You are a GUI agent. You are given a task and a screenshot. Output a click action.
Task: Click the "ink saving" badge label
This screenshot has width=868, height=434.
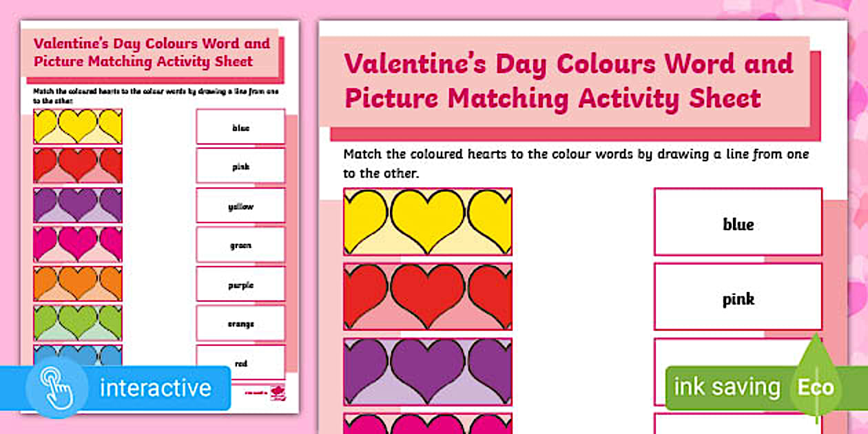(x=727, y=386)
